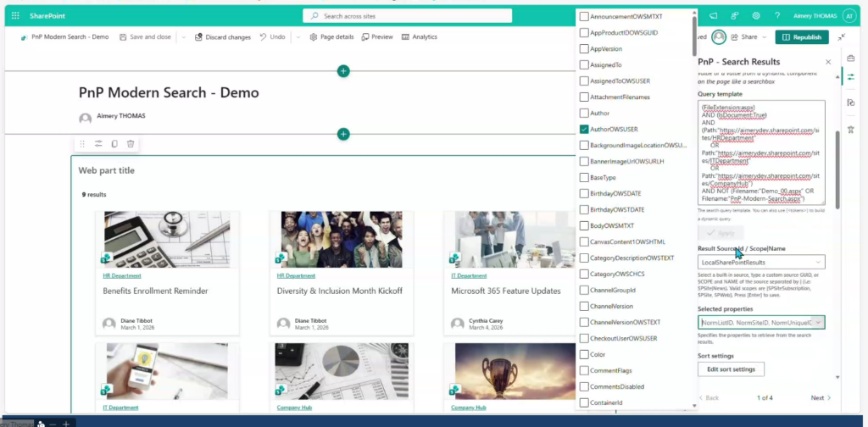The height and width of the screenshot is (427, 868).
Task: Open the SharePoint app launcher waffle
Action: (15, 15)
